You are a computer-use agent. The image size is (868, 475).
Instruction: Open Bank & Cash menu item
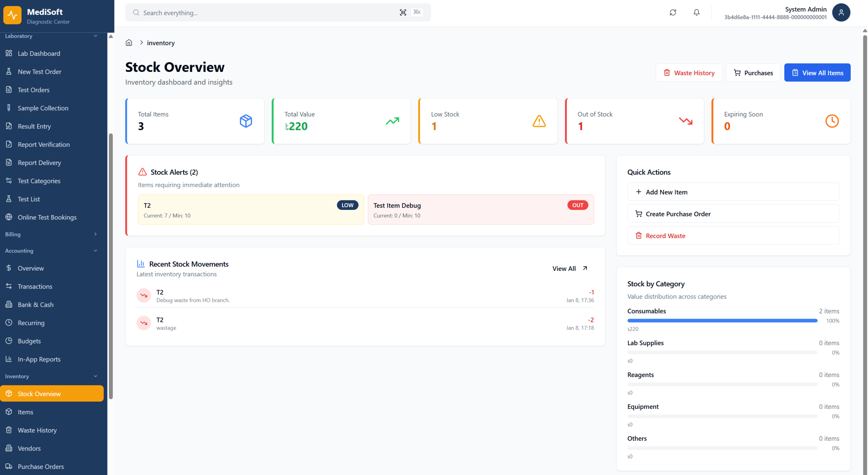[x=35, y=304]
